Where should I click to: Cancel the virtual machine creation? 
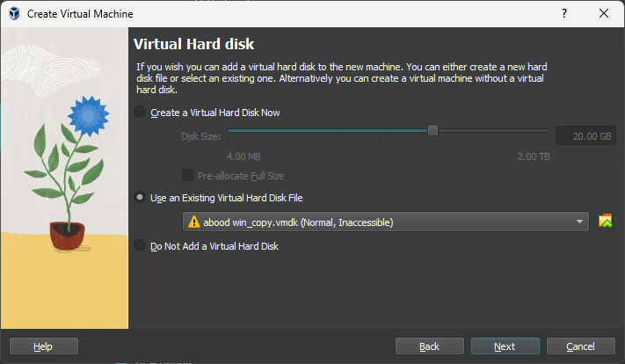(580, 346)
